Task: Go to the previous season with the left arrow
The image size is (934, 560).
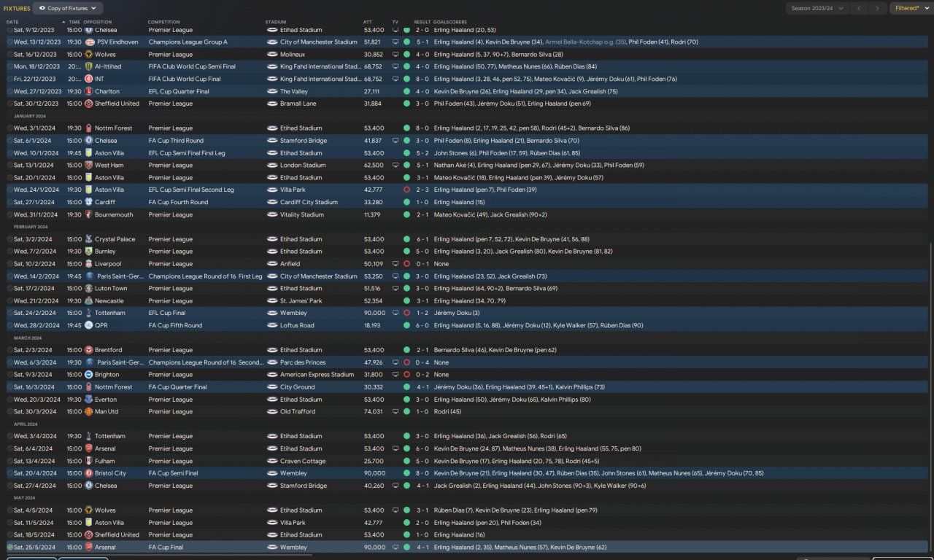Action: (x=860, y=8)
